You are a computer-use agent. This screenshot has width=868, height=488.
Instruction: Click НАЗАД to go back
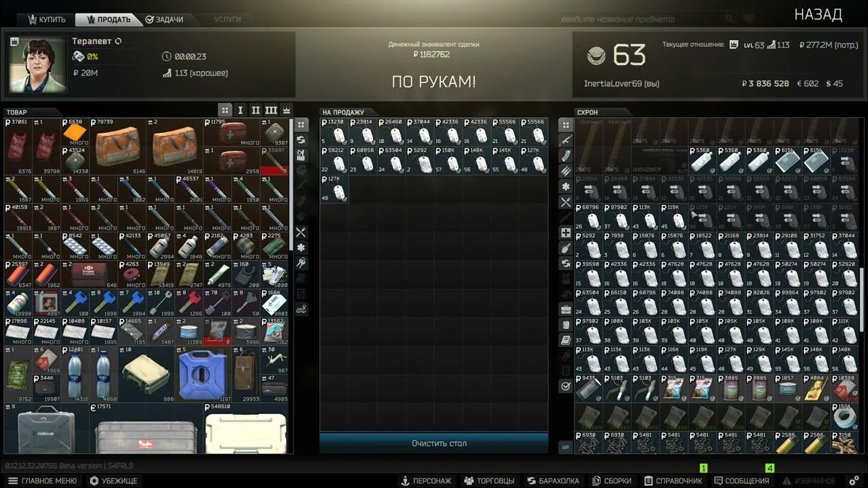click(x=818, y=15)
